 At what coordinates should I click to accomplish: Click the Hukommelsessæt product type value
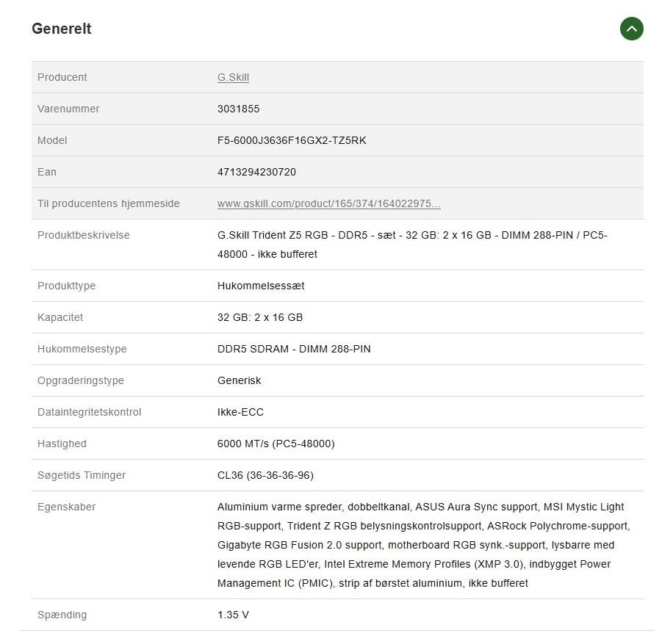(261, 286)
